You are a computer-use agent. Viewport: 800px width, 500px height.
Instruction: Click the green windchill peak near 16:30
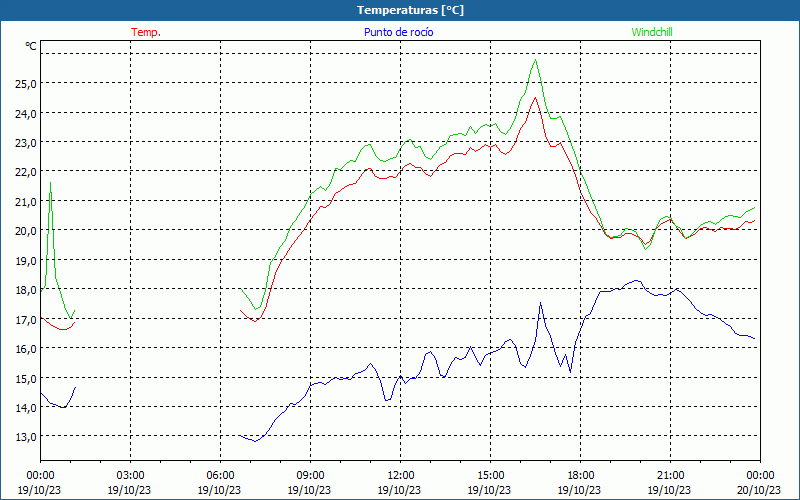click(x=535, y=60)
